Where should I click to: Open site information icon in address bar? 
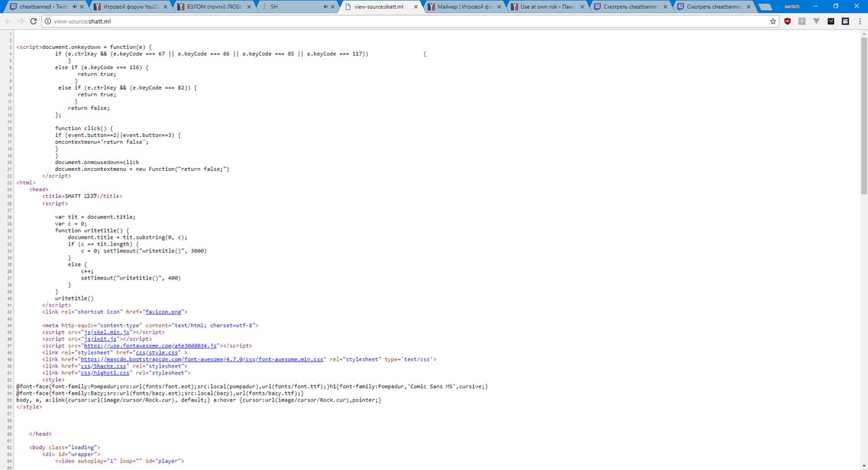[47, 21]
